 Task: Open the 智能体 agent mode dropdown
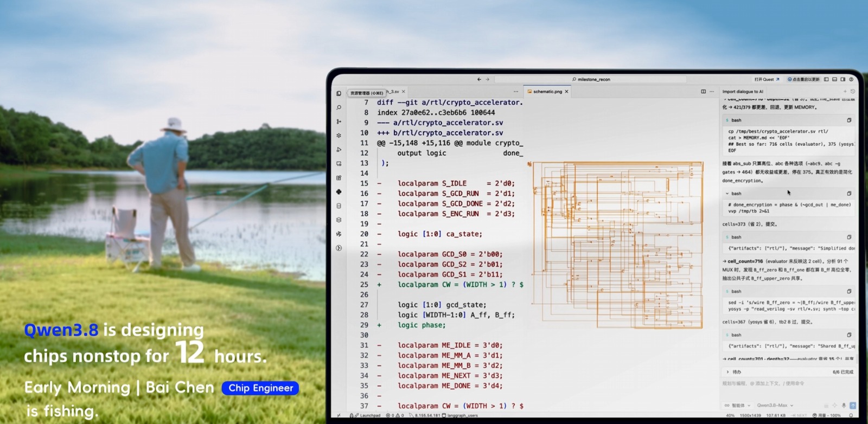[738, 406]
